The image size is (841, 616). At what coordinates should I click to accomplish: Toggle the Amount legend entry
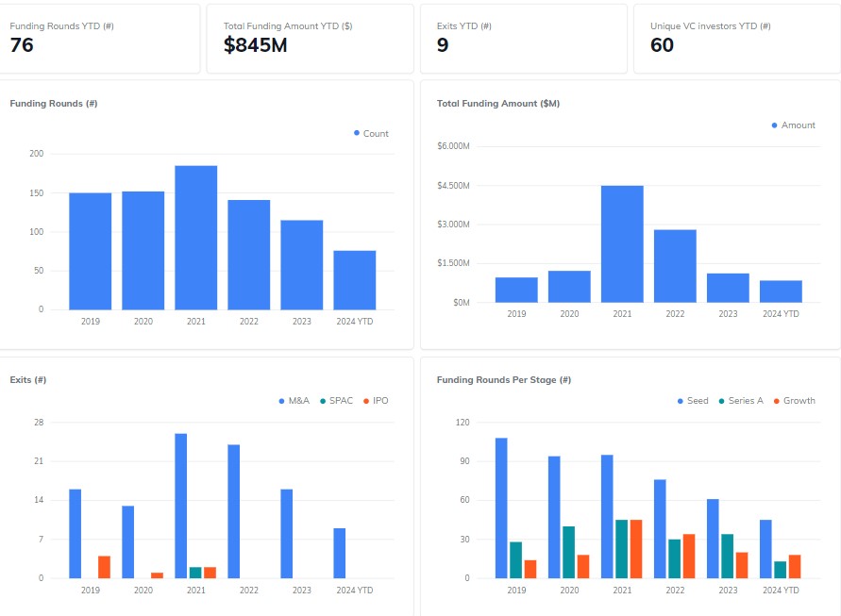pos(793,125)
